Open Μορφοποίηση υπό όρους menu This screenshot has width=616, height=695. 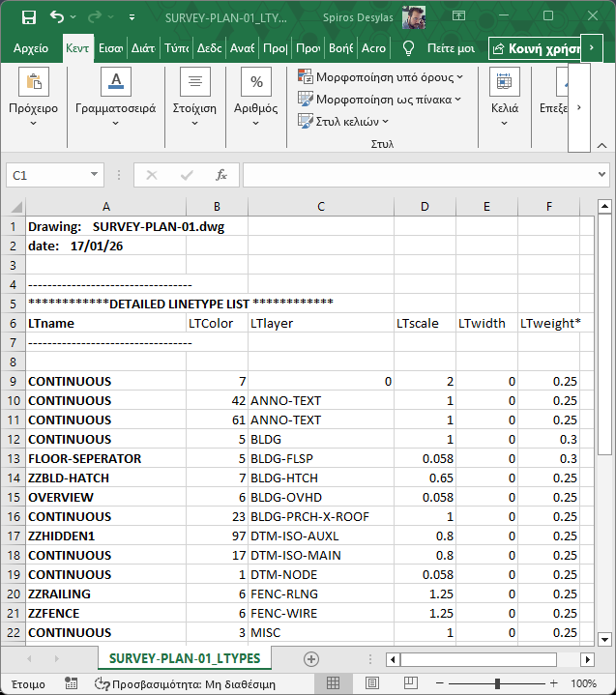pyautogui.click(x=380, y=77)
